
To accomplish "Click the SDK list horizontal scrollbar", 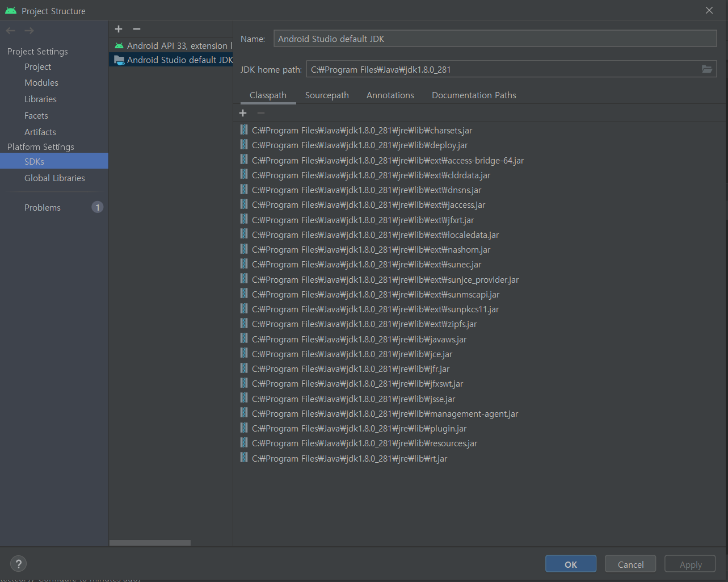I will click(150, 543).
